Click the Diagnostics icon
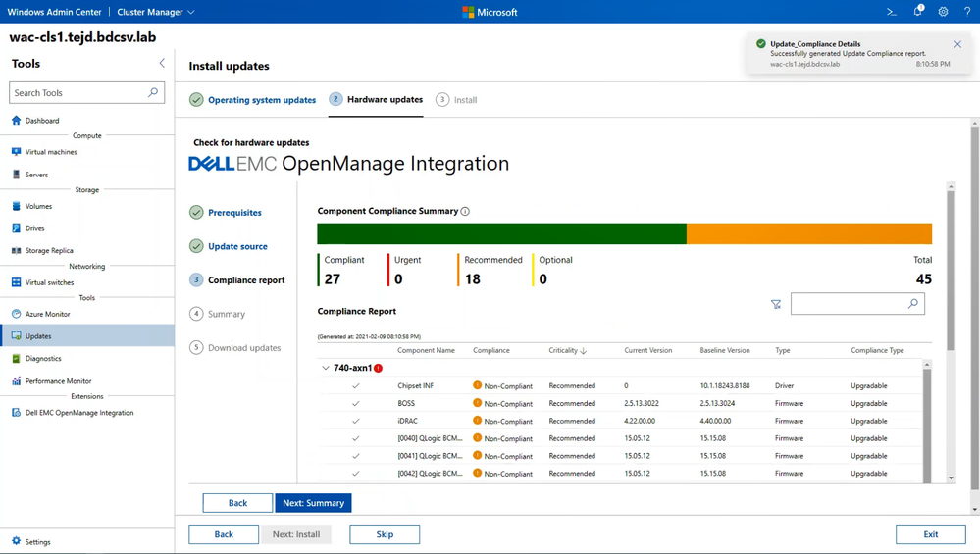The height and width of the screenshot is (554, 980). pyautogui.click(x=17, y=359)
